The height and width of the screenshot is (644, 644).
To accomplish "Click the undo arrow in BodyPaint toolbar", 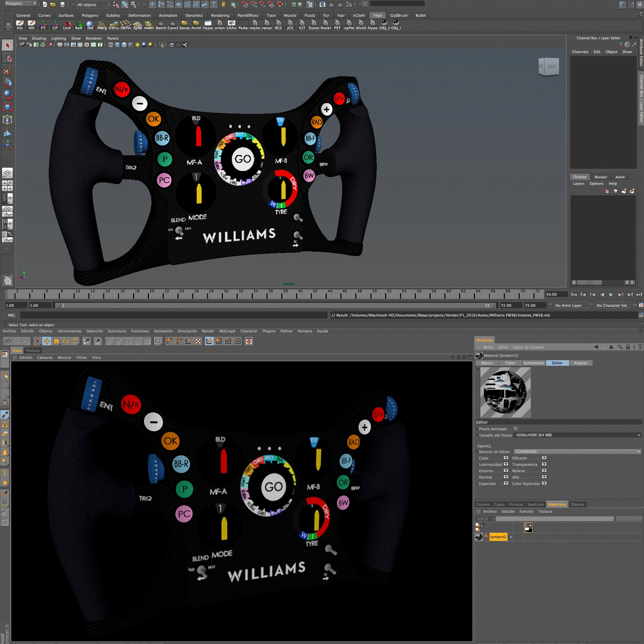I will [7, 341].
